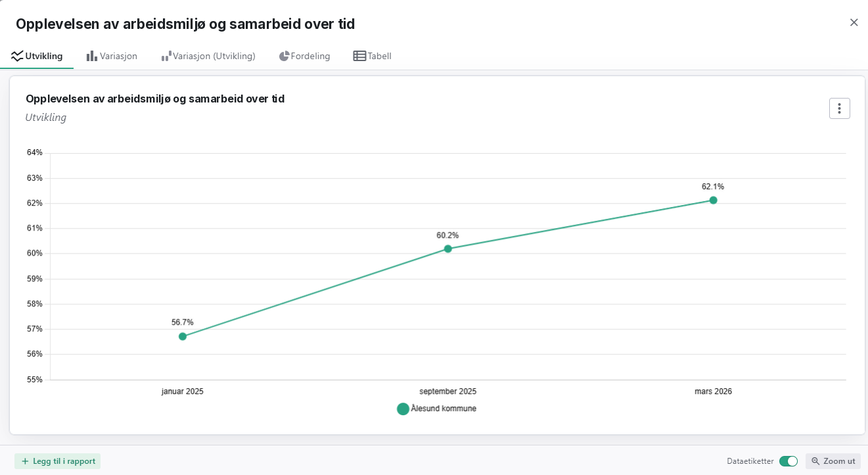Viewport: 868px width, 475px height.
Task: Click the Fordeling pie chart icon
Action: (284, 56)
